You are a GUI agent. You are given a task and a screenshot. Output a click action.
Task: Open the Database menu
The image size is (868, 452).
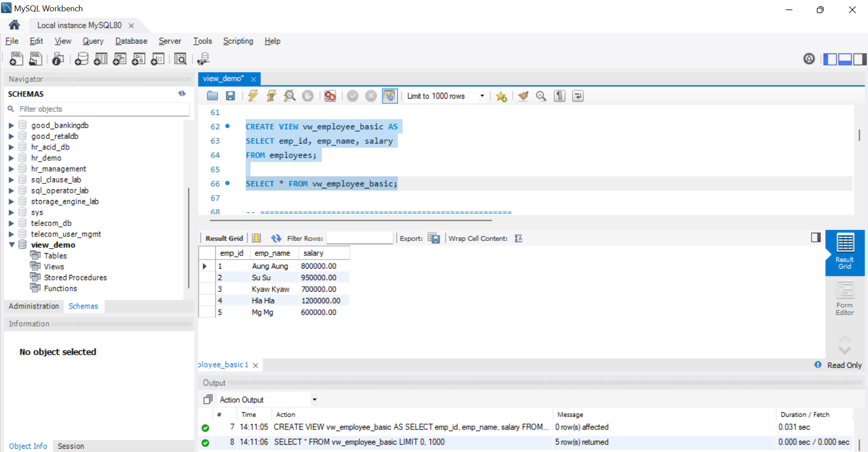point(131,41)
